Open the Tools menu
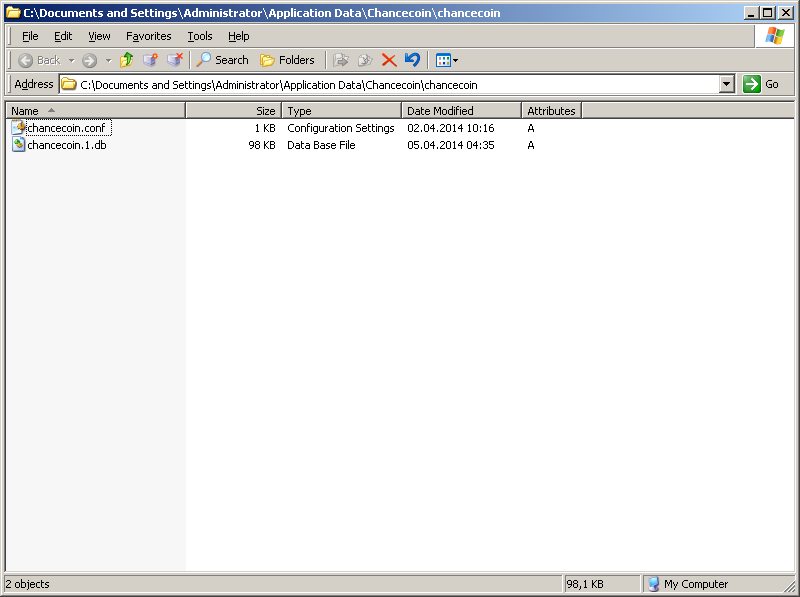 (199, 36)
